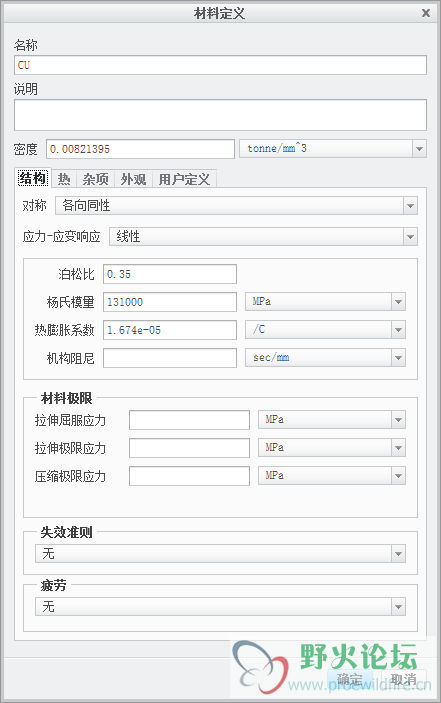Expand the 热膨胀系数 /C unit dropdown
Image resolution: width=441 pixels, height=703 pixels.
(325, 330)
